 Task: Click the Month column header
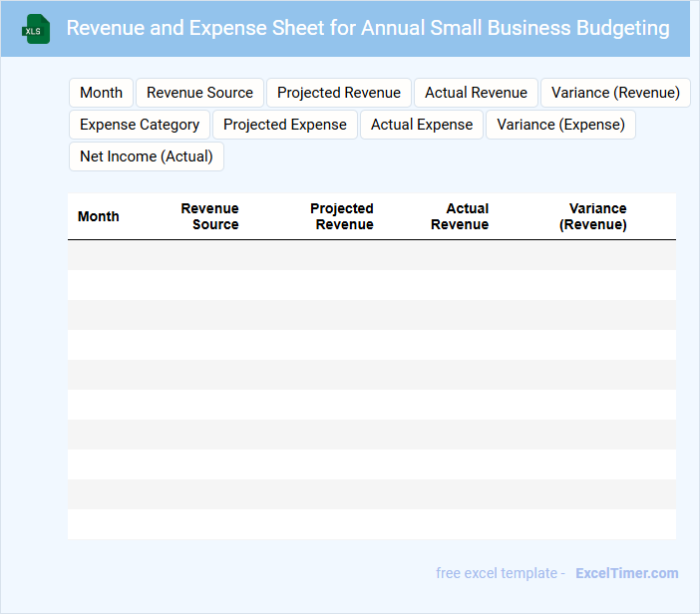[99, 216]
